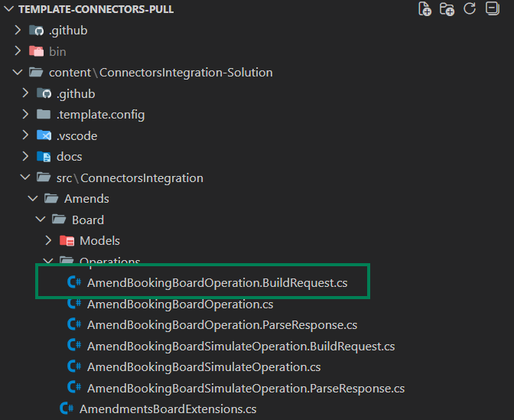Select AmendBookingBoardSimulateOperation.ParseResponse.cs
The height and width of the screenshot is (420, 514).
[246, 388]
